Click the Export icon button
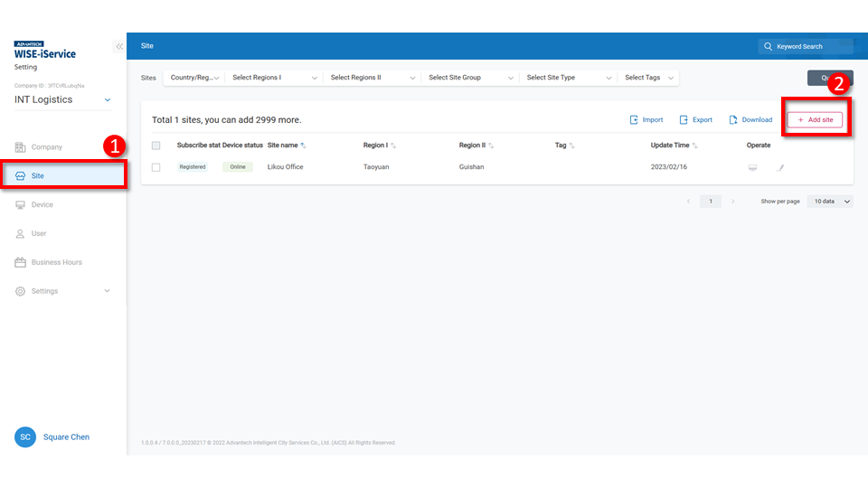 695,119
